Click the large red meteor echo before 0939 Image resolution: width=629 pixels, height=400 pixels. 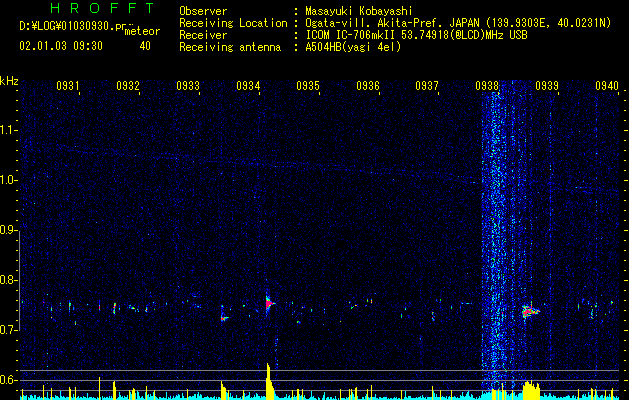(x=530, y=311)
